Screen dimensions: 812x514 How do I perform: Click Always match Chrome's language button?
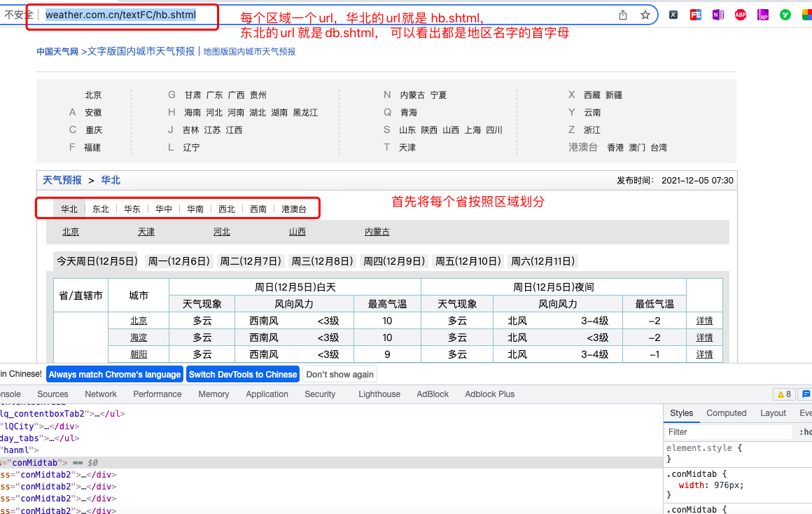(114, 375)
